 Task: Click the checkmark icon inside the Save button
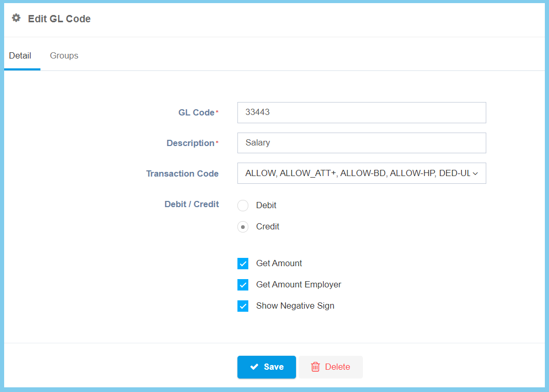[254, 367]
